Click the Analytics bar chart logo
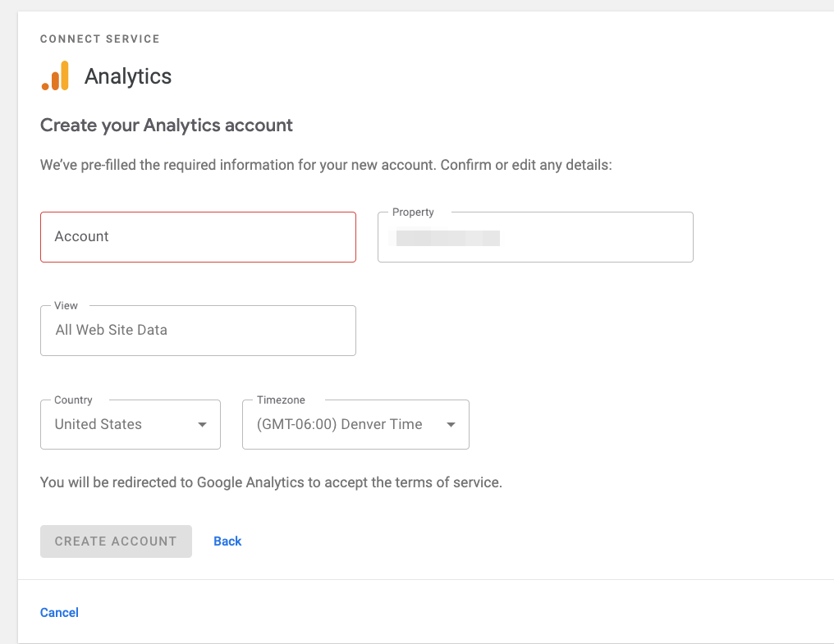This screenshot has width=834, height=644. [55, 75]
